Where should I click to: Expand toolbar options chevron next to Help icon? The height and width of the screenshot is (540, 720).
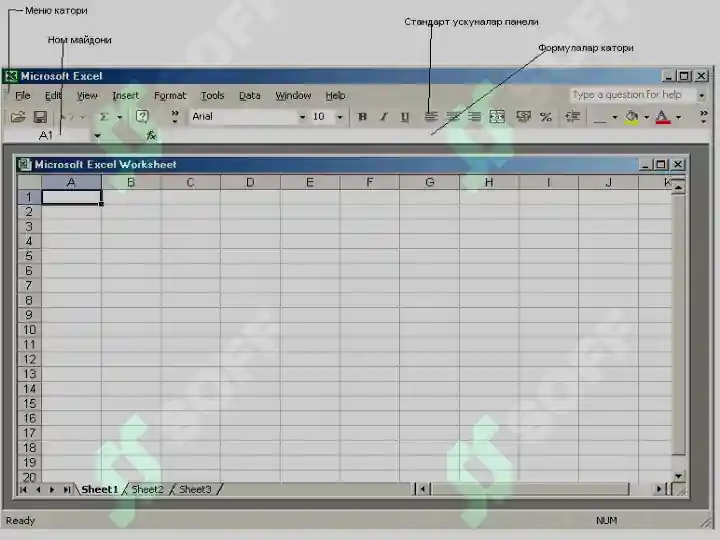click(175, 117)
